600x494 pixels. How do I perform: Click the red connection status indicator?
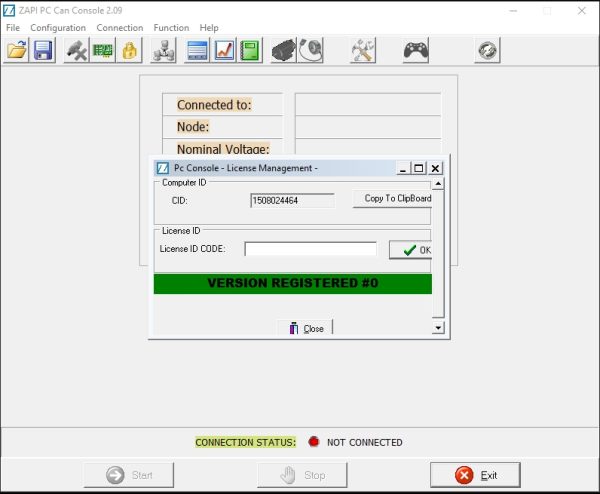[x=313, y=442]
